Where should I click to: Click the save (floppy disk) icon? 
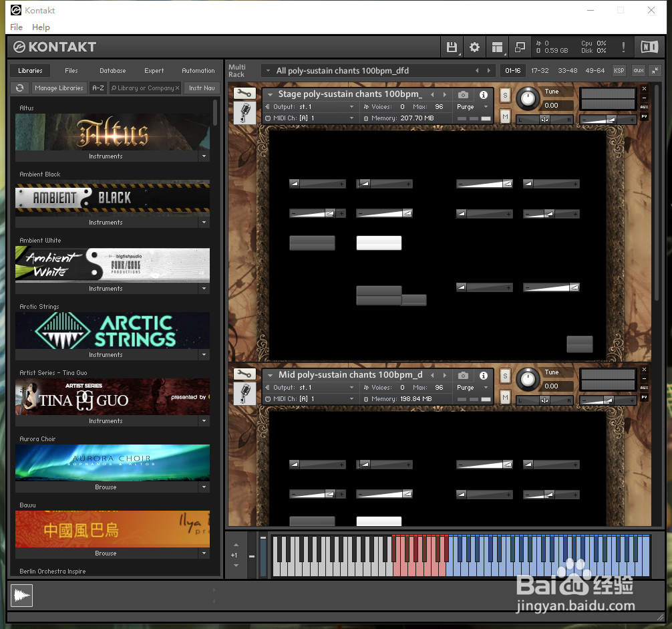coord(452,47)
